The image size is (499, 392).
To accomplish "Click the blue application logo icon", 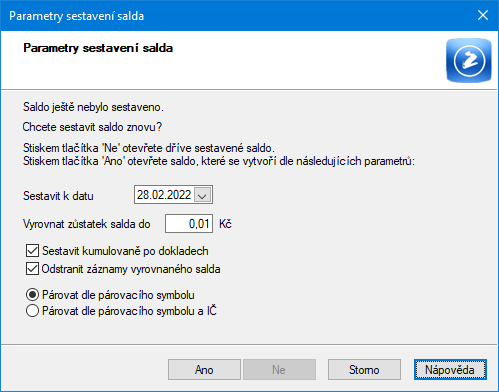I will point(469,60).
